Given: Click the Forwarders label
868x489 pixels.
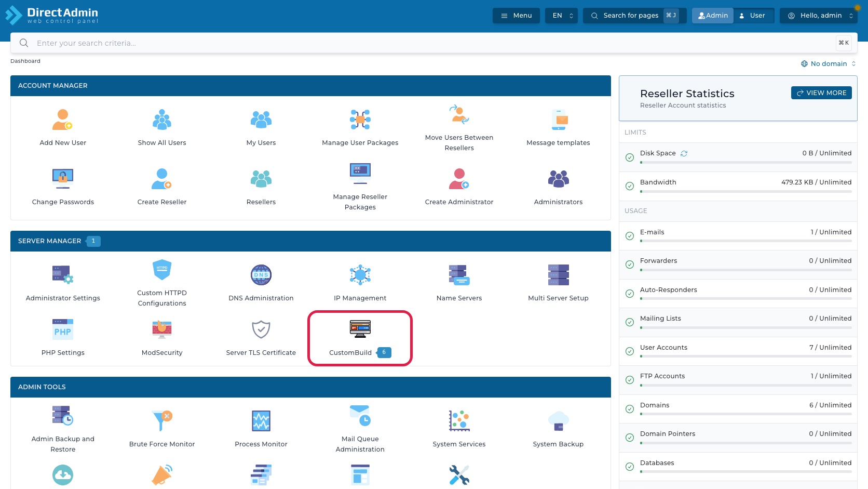Looking at the screenshot, I should click(659, 261).
